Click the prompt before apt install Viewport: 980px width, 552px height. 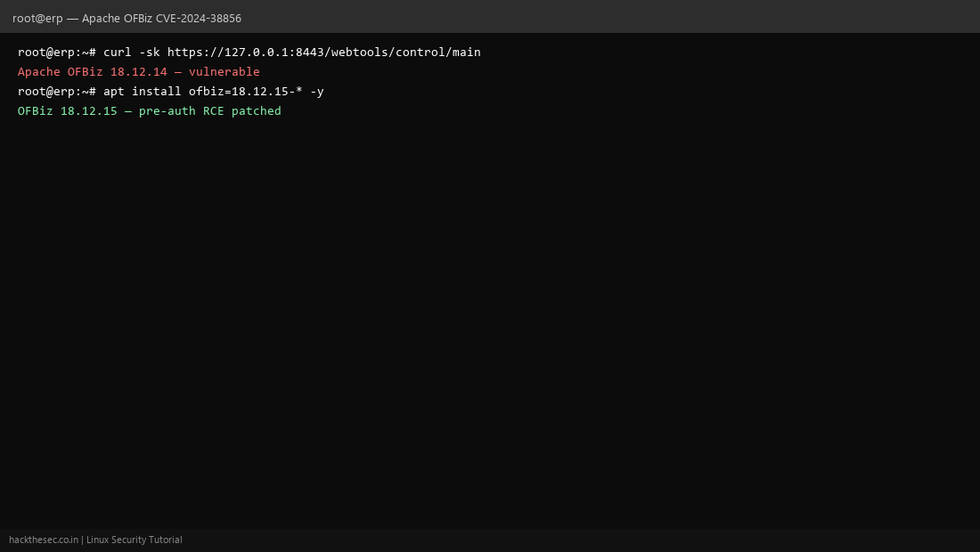tap(57, 91)
